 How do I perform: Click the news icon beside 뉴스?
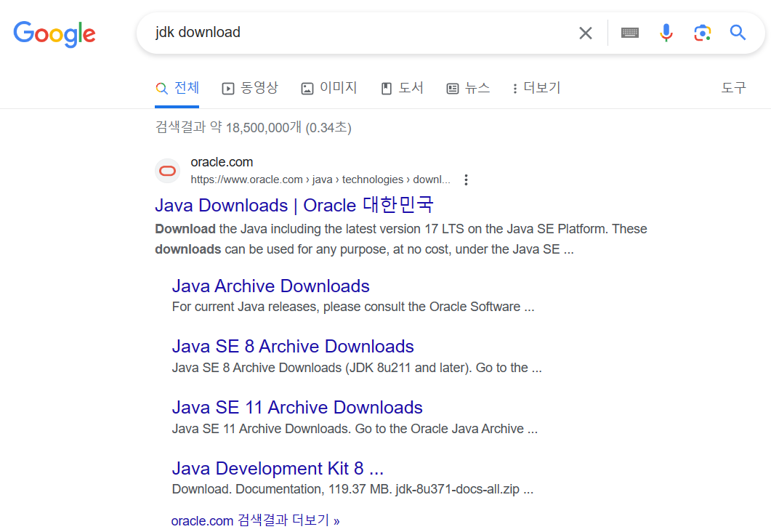(x=453, y=87)
